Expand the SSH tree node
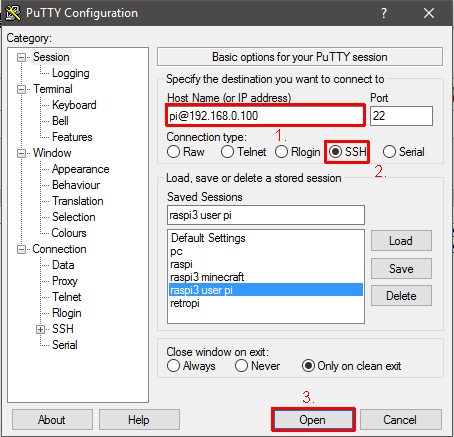This screenshot has width=454, height=437. tap(40, 330)
